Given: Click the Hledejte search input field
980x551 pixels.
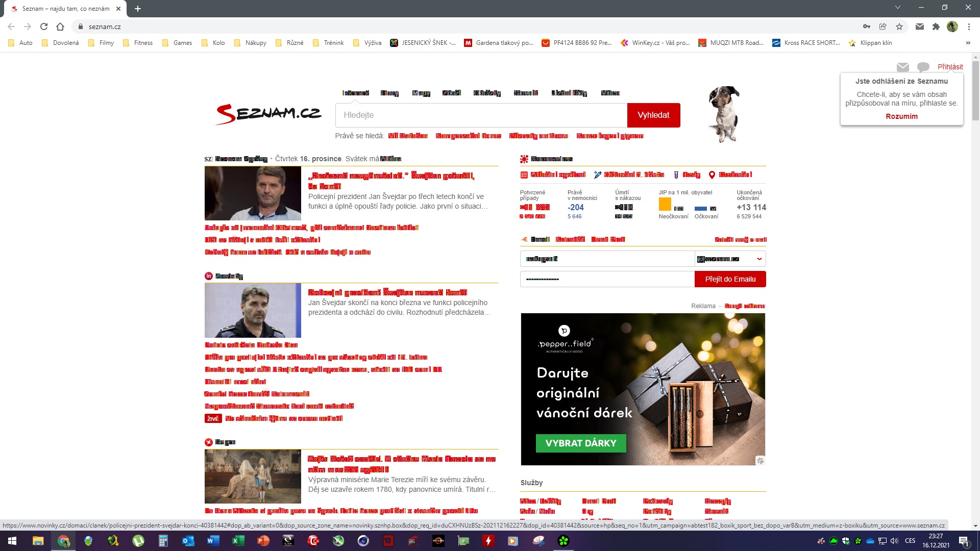Looking at the screenshot, I should [x=481, y=115].
